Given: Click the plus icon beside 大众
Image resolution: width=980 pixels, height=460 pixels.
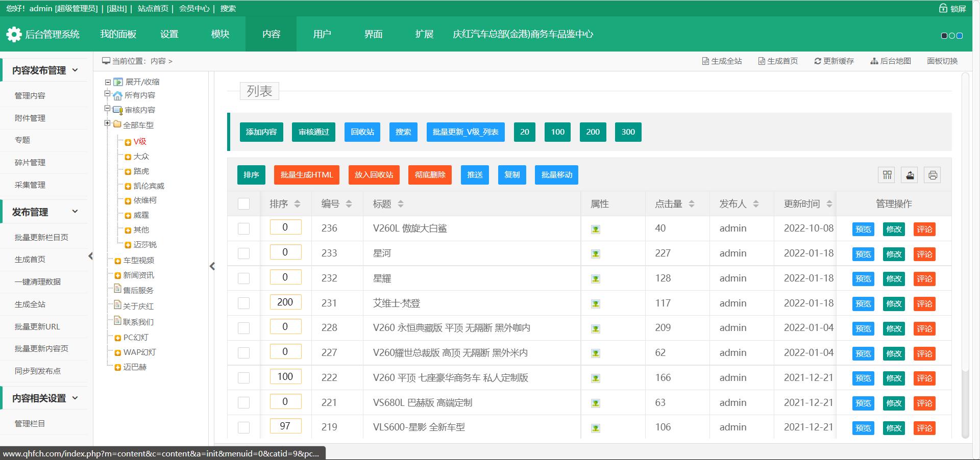Looking at the screenshot, I should pos(128,157).
